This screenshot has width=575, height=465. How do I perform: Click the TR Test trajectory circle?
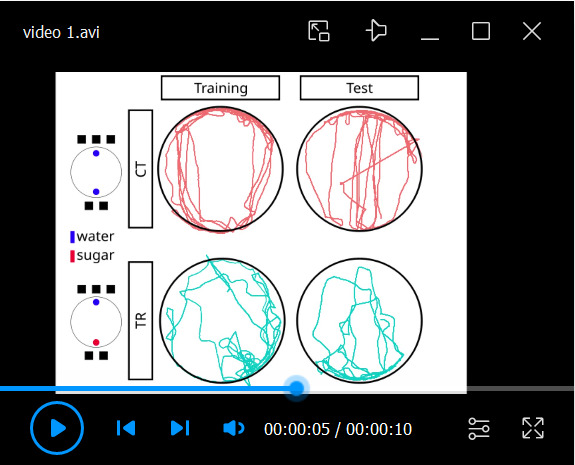[x=359, y=321]
